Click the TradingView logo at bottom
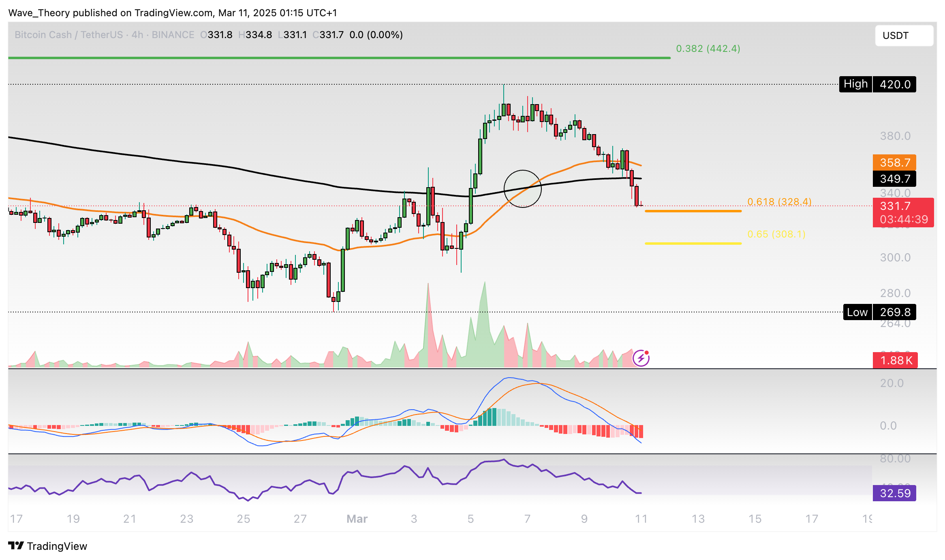Screen dimensions: 945x560 [x=48, y=546]
